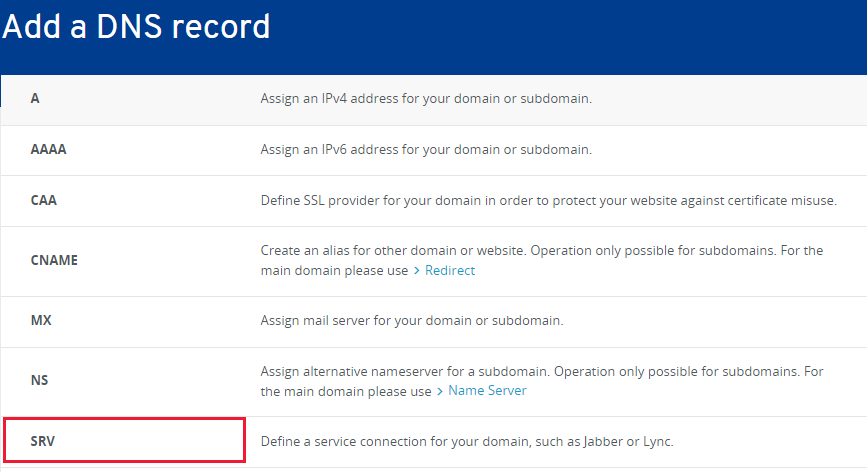
Task: Click the 'Add a DNS record' heading
Action: [136, 27]
